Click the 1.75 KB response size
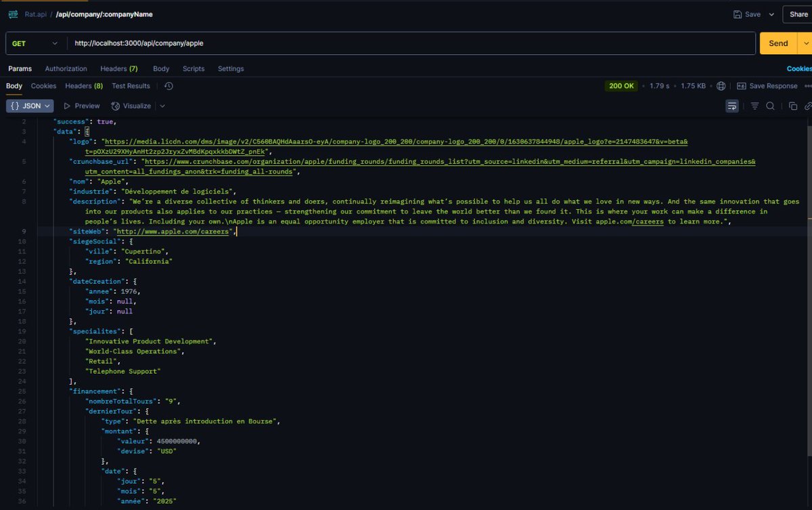812x510 pixels. pyautogui.click(x=693, y=86)
